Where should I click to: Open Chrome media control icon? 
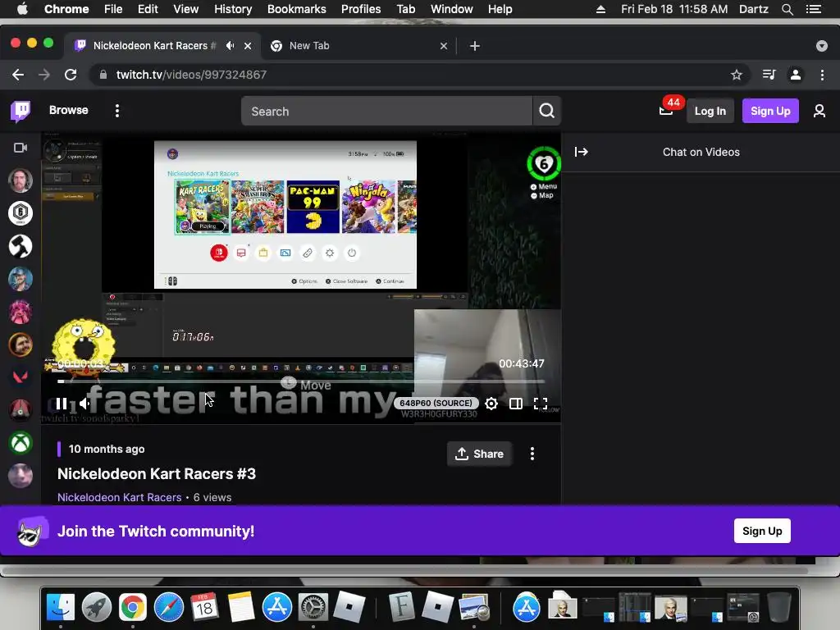tap(769, 75)
